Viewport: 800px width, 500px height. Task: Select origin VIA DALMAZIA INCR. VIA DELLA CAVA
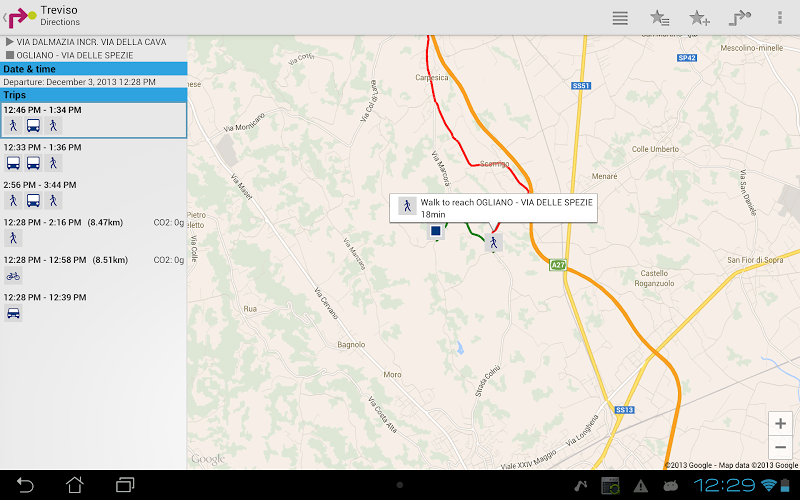(93, 42)
